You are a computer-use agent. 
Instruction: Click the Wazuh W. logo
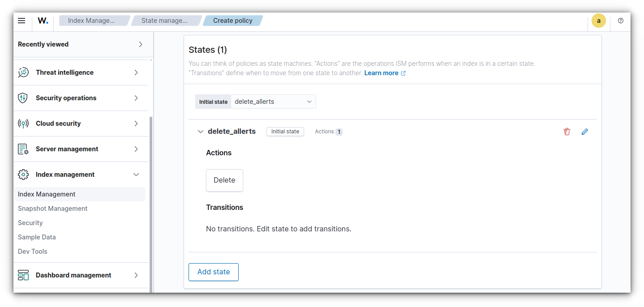(x=43, y=21)
